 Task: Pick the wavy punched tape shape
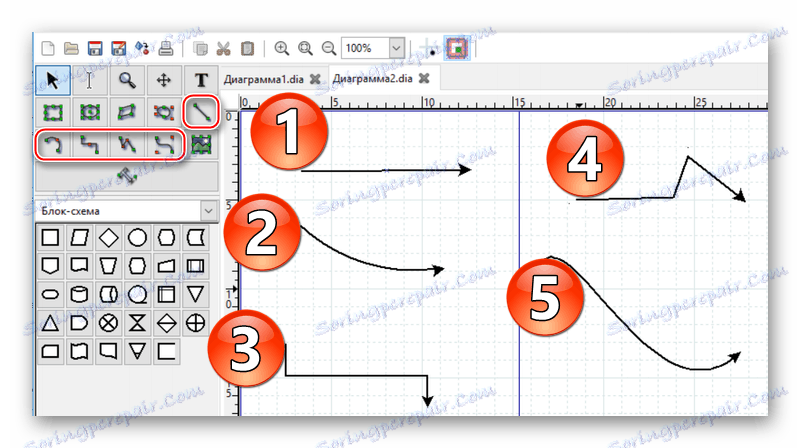79,352
